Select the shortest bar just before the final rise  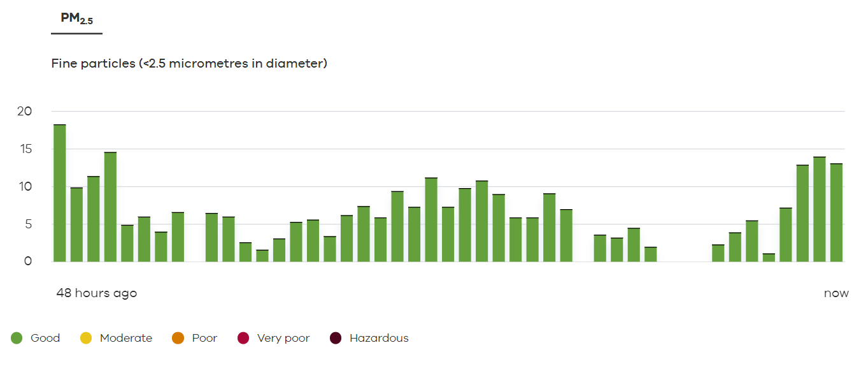769,258
